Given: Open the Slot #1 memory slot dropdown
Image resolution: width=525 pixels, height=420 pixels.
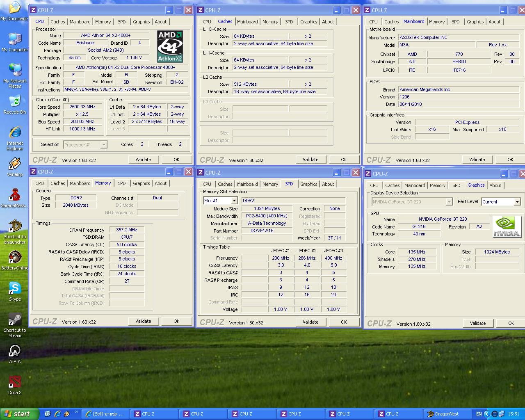Looking at the screenshot, I should pos(234,201).
